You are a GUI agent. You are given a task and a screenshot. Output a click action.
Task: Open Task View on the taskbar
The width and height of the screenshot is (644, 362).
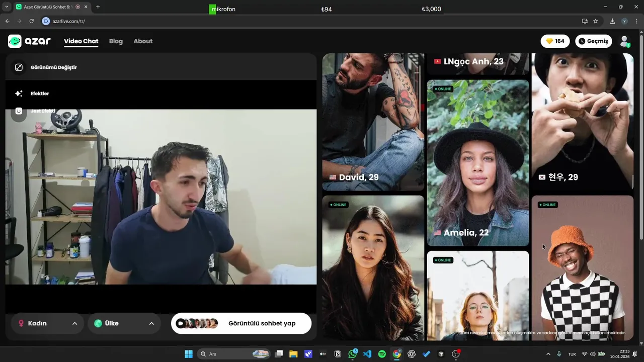[x=279, y=354]
